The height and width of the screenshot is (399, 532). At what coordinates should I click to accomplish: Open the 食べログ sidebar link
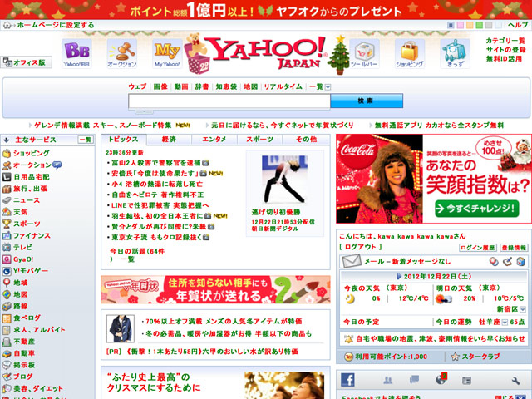(27, 318)
